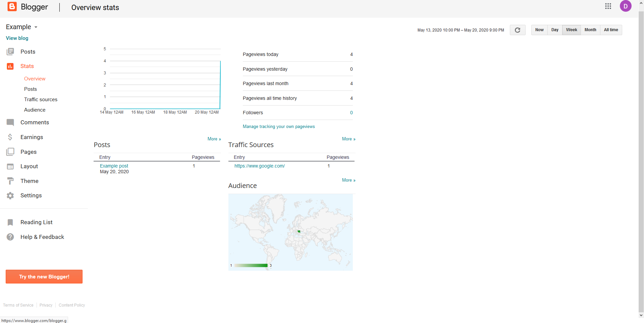The width and height of the screenshot is (644, 323).
Task: Open Earnings section
Action: 32,137
